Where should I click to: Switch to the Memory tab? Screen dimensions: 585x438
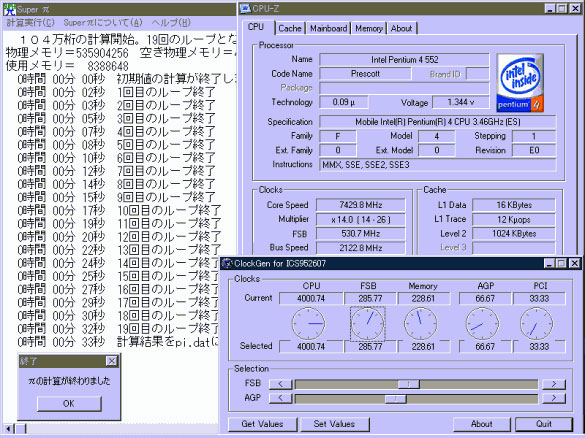tap(369, 28)
